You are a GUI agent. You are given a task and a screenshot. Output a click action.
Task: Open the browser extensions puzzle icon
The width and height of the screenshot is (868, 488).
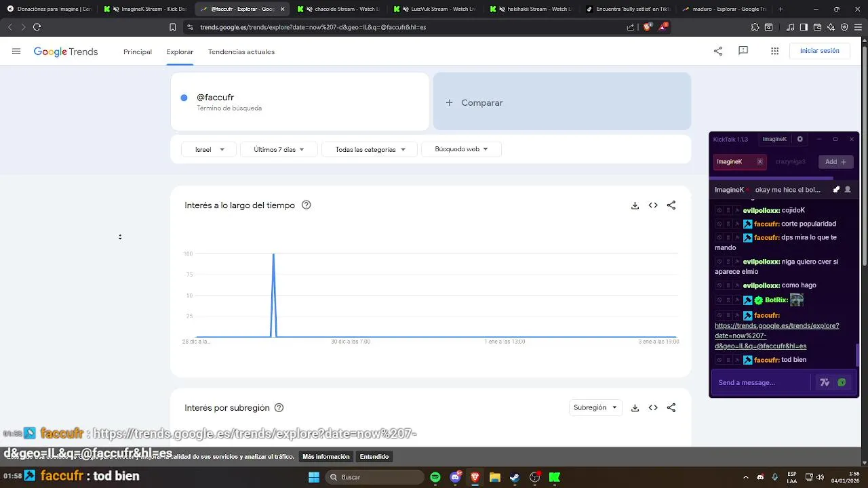[x=755, y=27]
